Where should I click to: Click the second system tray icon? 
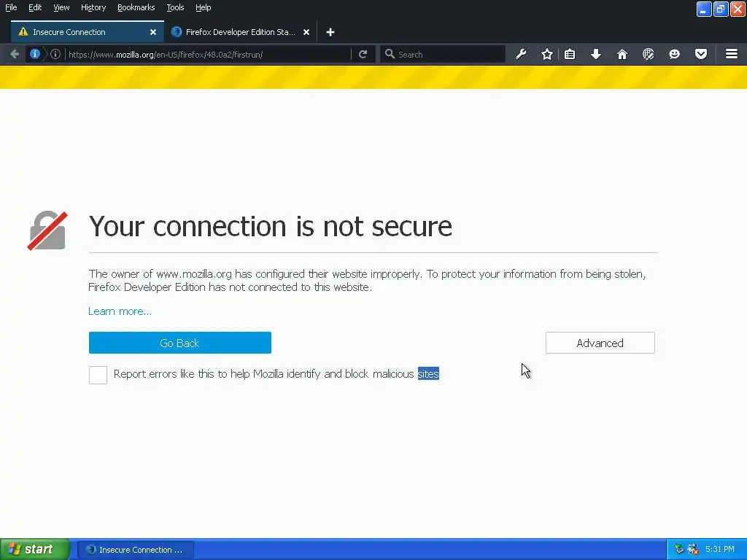pos(693,550)
